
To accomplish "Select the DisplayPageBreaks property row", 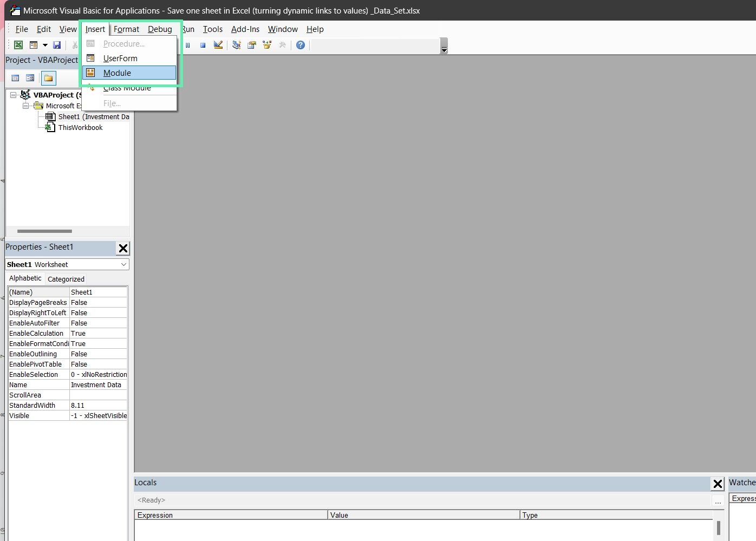I will [68, 302].
